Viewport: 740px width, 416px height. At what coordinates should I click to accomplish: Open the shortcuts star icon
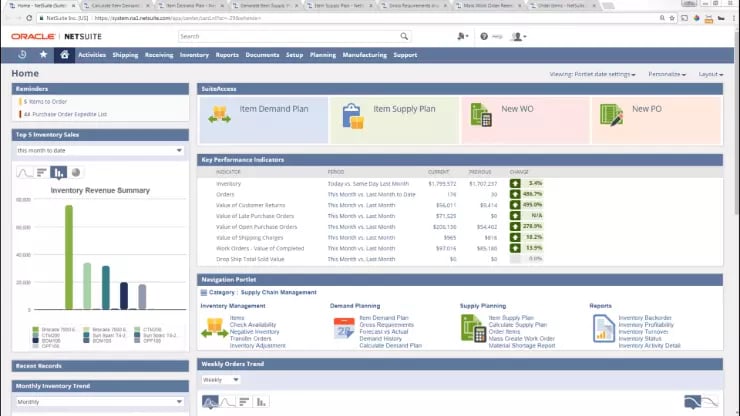43,55
